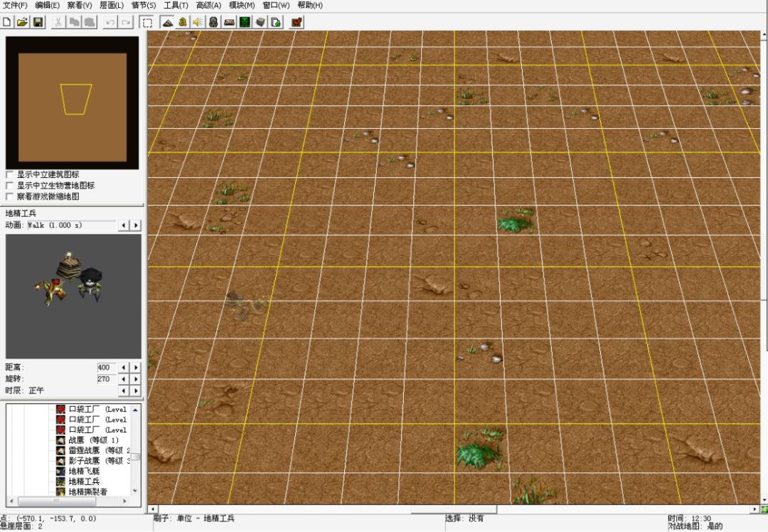Click the 地精工兵 model preview pane
This screenshot has width=768, height=532.
click(x=73, y=297)
